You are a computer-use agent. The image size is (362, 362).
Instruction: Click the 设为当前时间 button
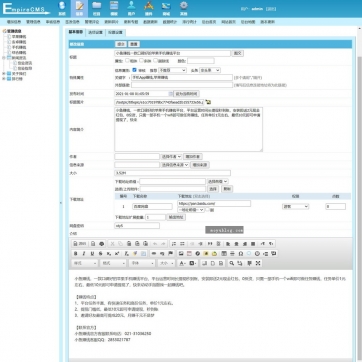click(x=187, y=94)
